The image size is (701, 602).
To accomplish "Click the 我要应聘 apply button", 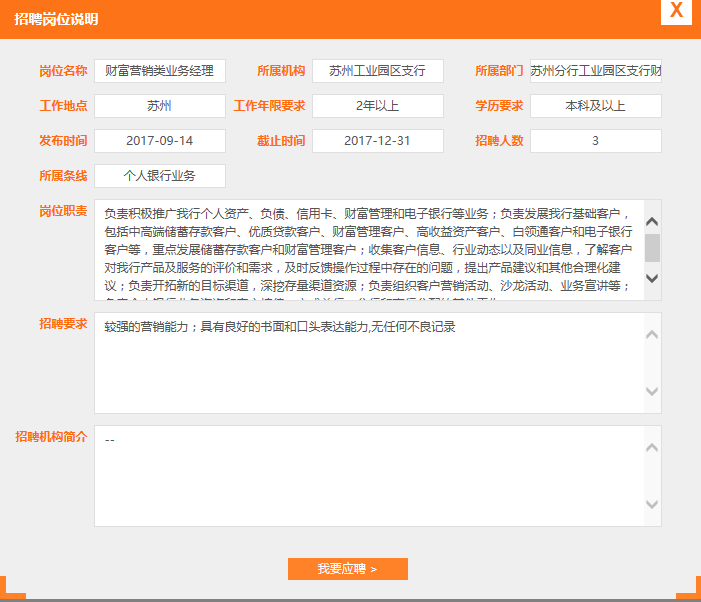I will (x=347, y=569).
